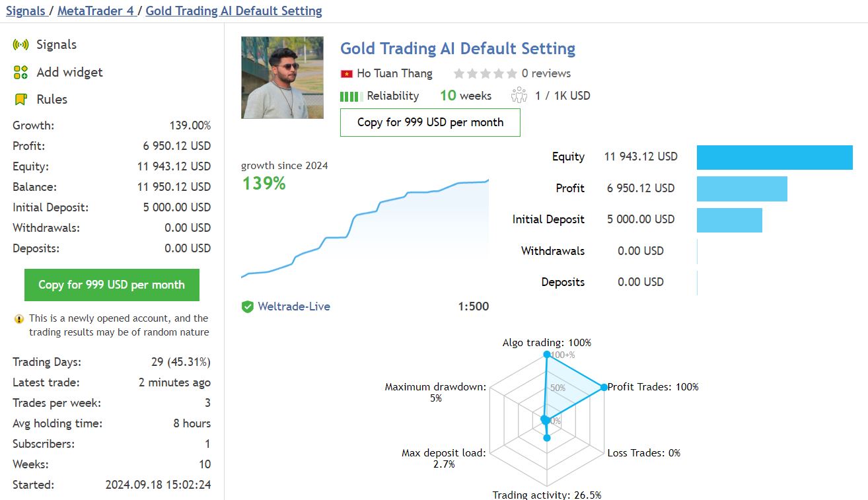Image resolution: width=868 pixels, height=500 pixels.
Task: Click the Equity blue bar
Action: (x=774, y=157)
